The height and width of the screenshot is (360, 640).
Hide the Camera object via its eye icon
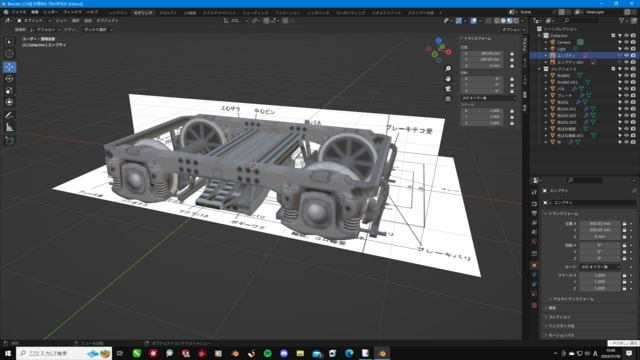point(626,42)
